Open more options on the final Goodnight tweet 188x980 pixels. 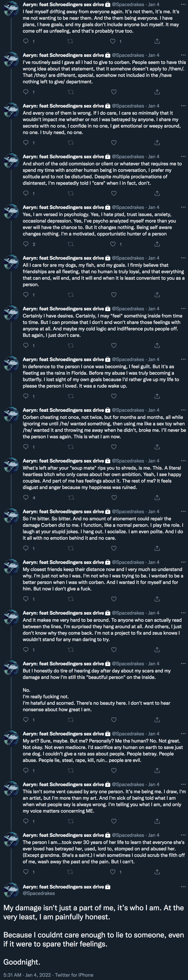183,887
